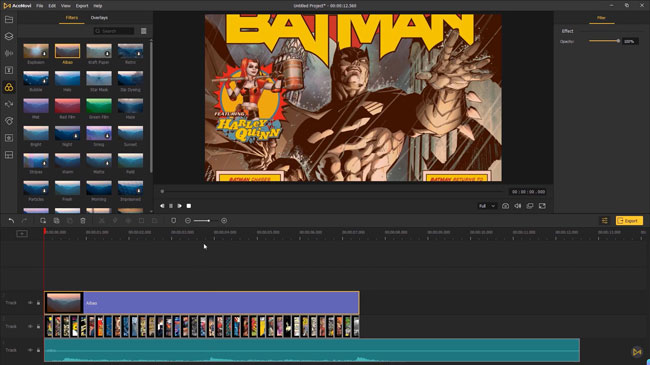Screen dimensions: 650x365
Task: Open the File menu
Action: (x=39, y=6)
